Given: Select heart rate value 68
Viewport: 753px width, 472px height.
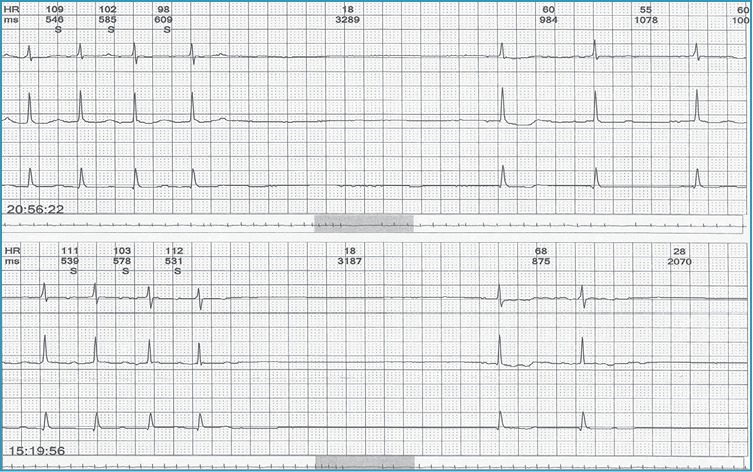Looking at the screenshot, I should [541, 251].
